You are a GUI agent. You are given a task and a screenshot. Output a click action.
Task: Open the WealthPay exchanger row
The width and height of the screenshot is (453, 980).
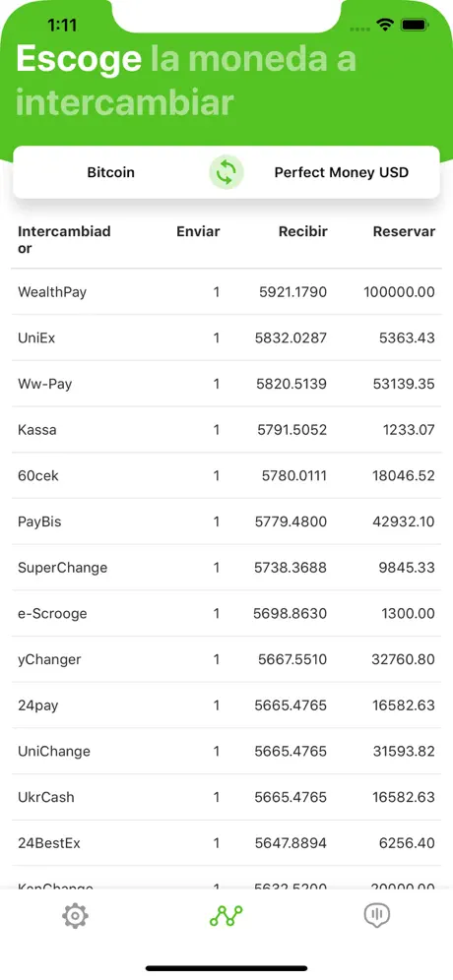(226, 292)
